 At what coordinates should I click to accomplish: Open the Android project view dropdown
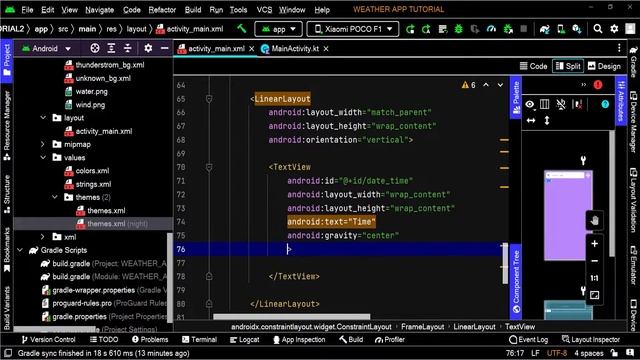point(46,49)
